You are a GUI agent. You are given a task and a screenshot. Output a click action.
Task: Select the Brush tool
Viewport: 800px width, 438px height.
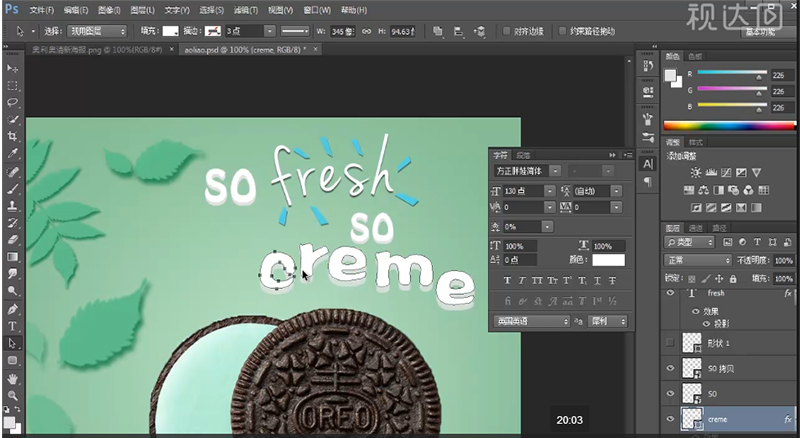pos(12,188)
